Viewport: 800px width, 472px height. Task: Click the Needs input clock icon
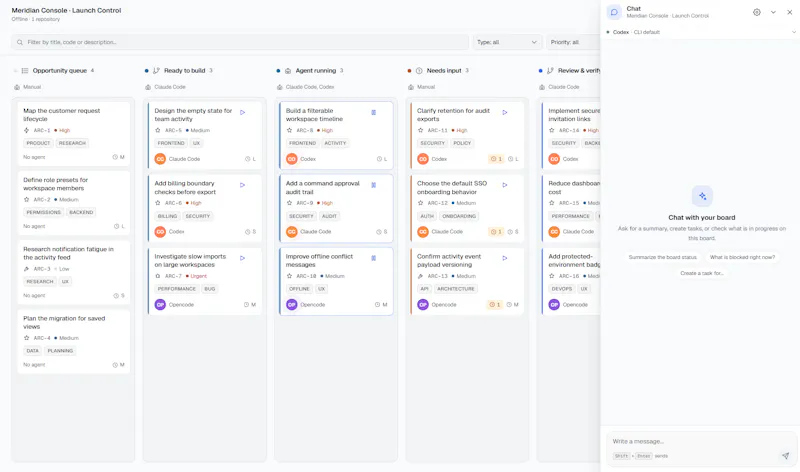419,70
